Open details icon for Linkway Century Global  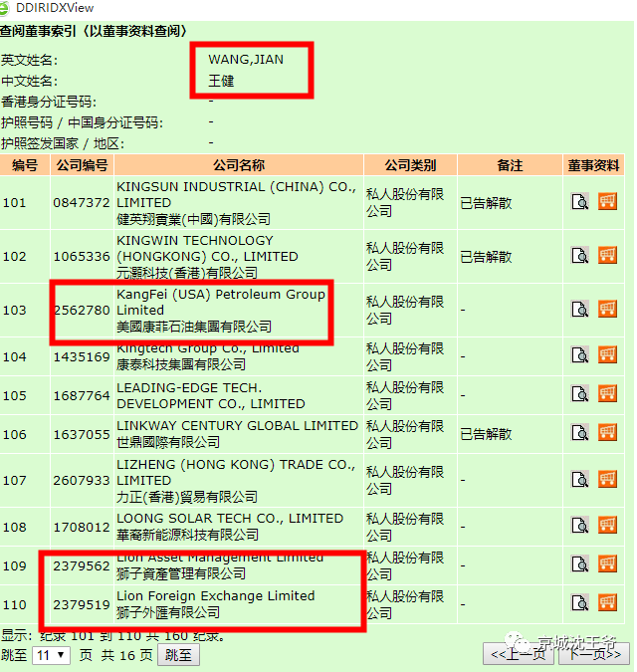[580, 434]
